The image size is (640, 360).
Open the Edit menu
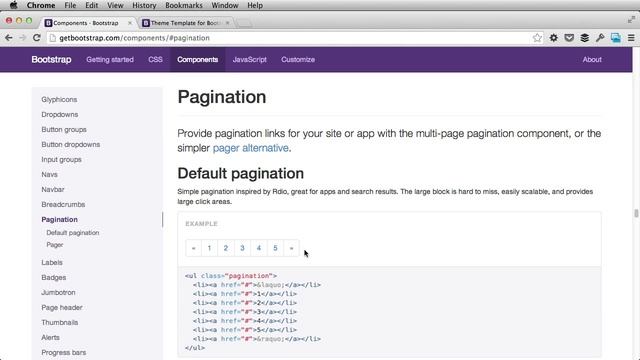[91, 5]
